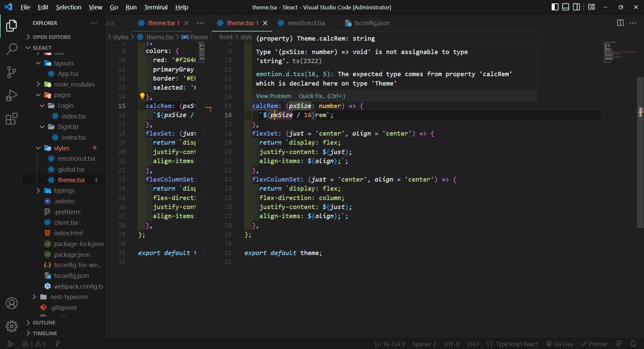Toggle the secondary side bar
644x349 pixels.
tap(576, 7)
